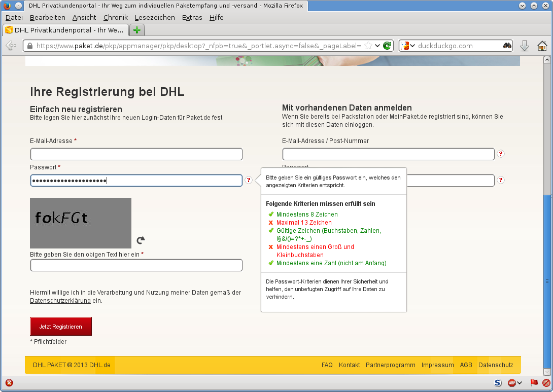553x392 pixels.
Task: Open the Datenschutz footer link
Action: (496, 365)
